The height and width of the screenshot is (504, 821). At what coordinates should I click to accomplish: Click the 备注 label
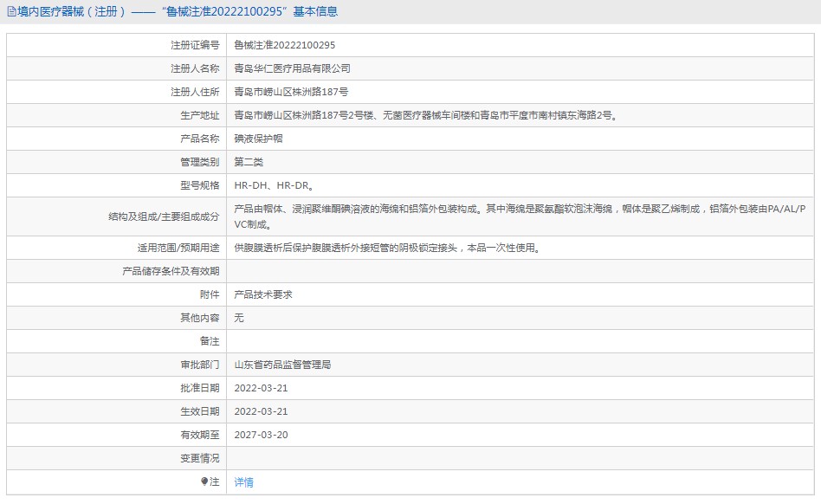click(x=210, y=341)
